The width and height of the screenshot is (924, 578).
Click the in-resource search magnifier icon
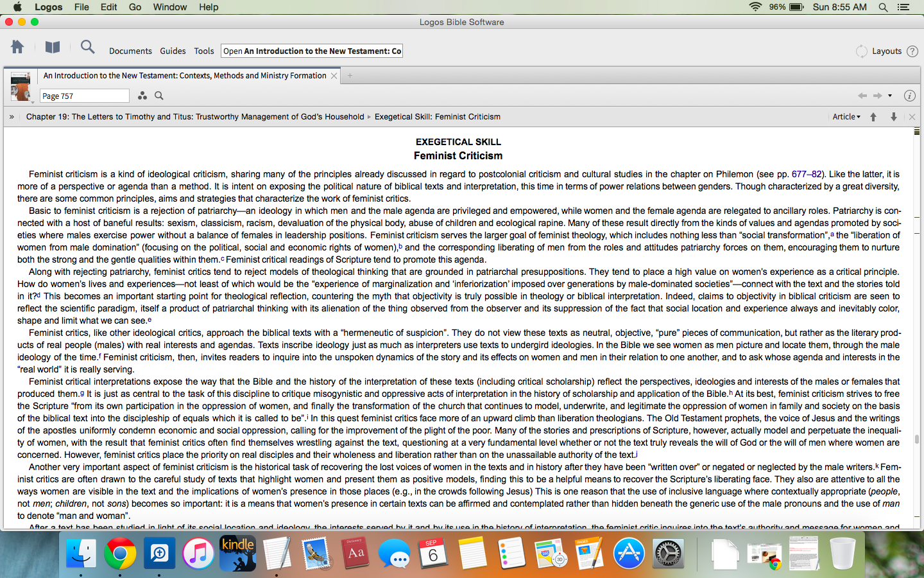click(x=159, y=96)
